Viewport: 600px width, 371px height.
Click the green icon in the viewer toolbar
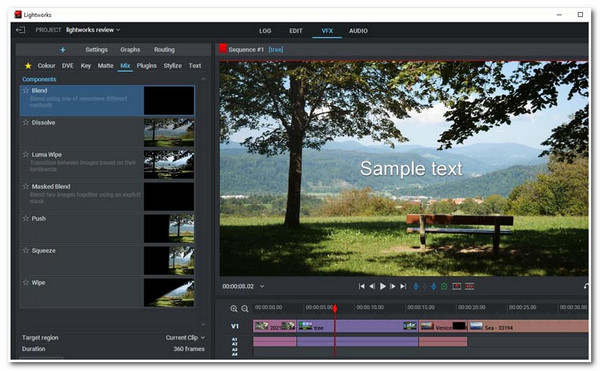coord(444,286)
